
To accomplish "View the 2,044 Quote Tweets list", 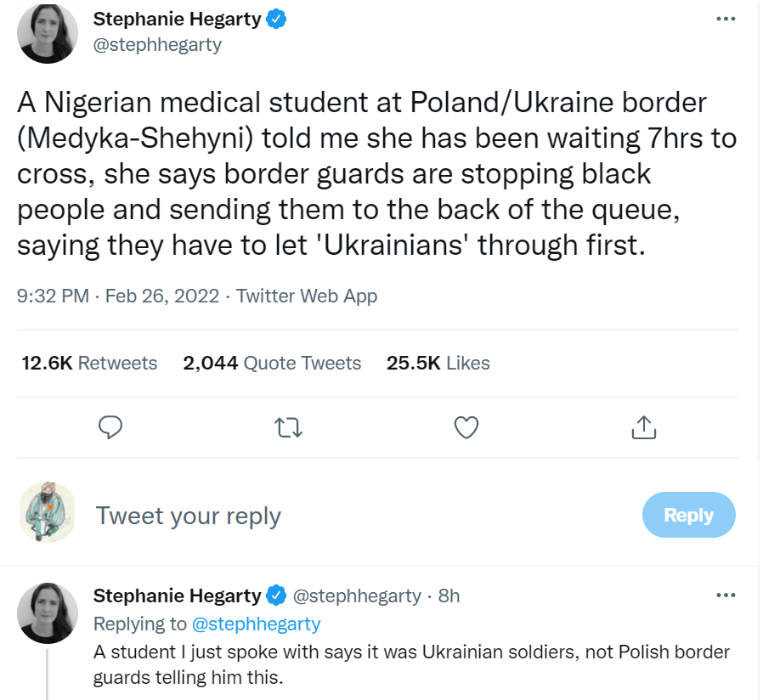I will 272,363.
